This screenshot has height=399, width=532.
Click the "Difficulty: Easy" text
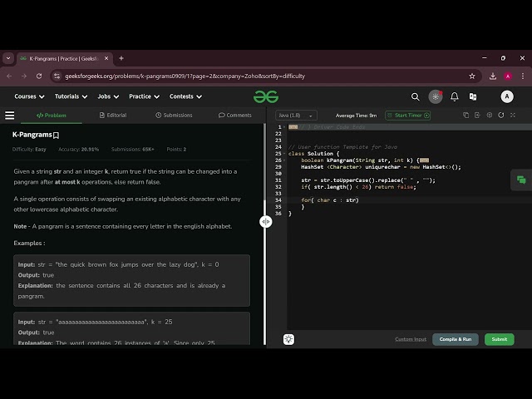29,150
